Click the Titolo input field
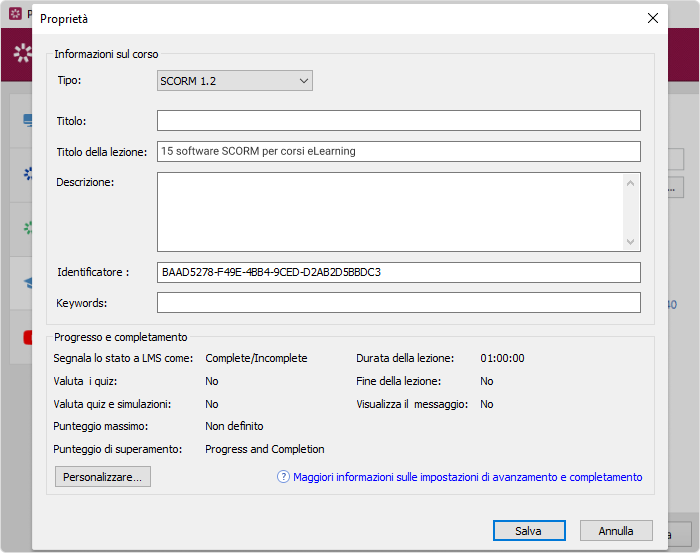 (399, 121)
